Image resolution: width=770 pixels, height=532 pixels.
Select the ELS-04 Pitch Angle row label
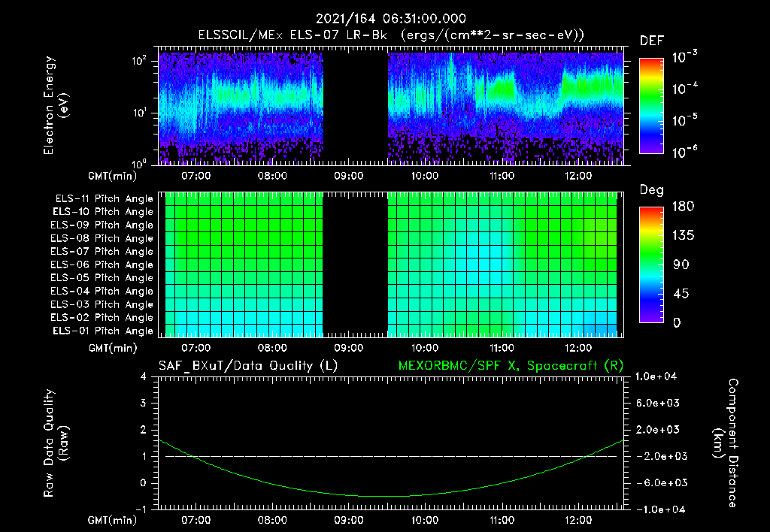[102, 291]
